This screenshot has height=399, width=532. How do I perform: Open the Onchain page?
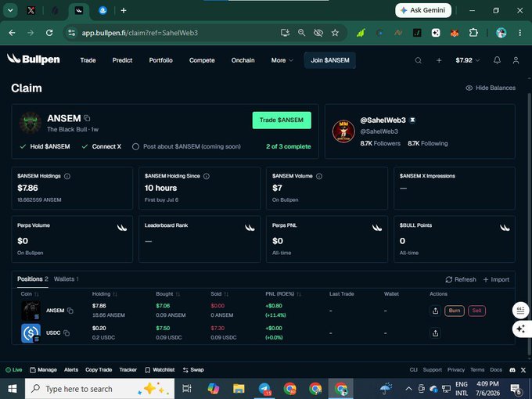point(243,60)
